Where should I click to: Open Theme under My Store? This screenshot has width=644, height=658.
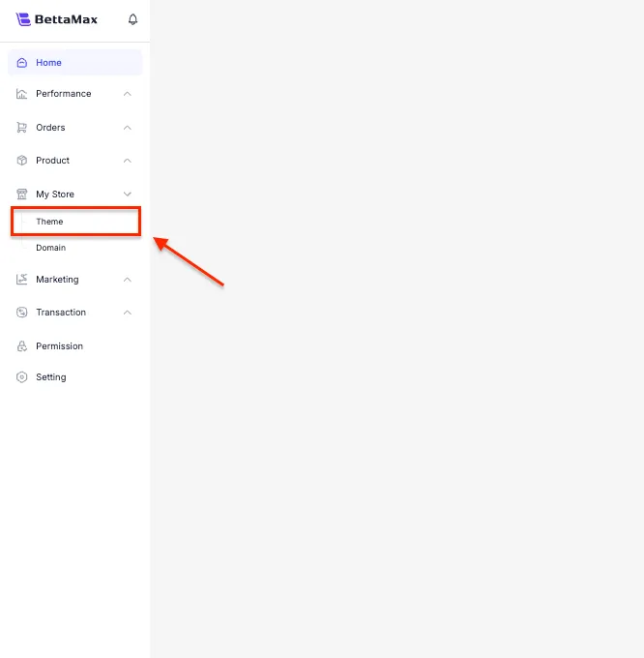50,222
